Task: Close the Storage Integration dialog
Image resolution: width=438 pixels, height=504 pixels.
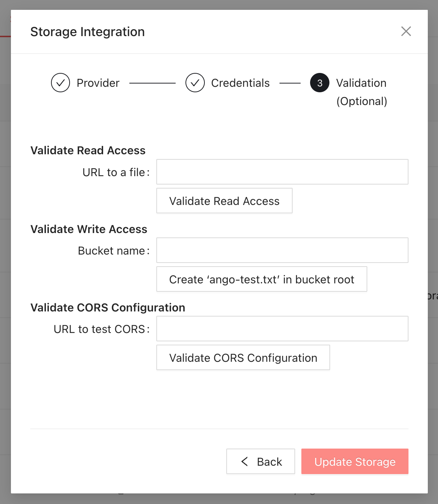Action: click(406, 31)
